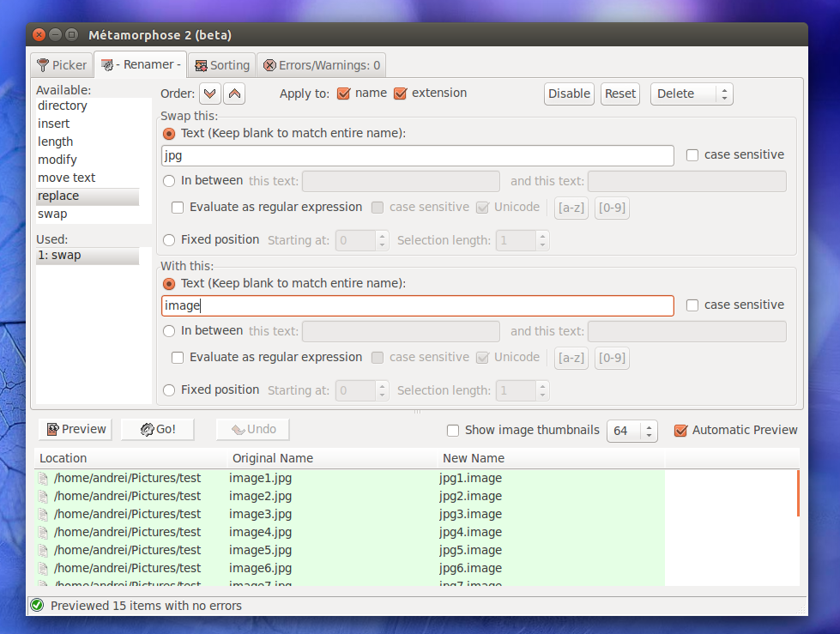This screenshot has height=634, width=840.
Task: Select the In between radio button
Action: (x=168, y=180)
